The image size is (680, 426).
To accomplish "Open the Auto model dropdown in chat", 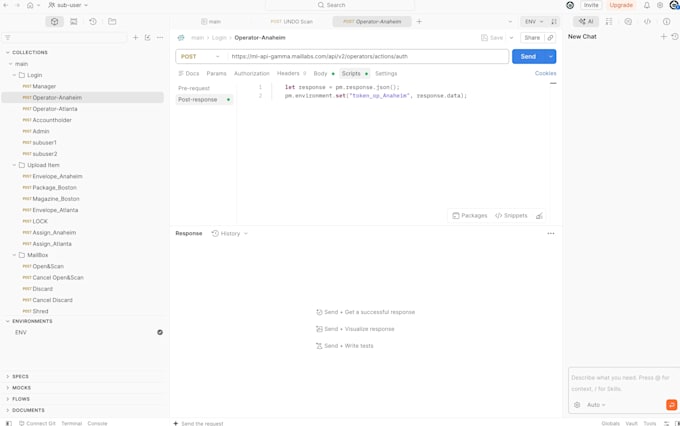I will pos(596,405).
